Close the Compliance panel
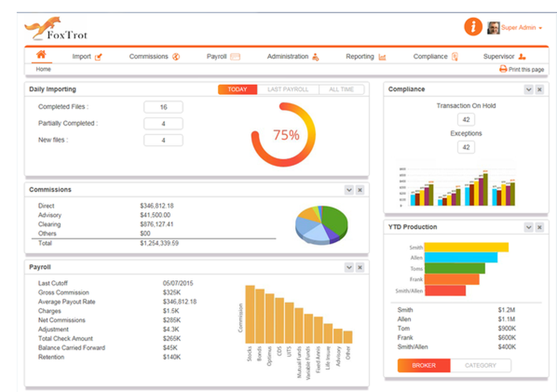 pyautogui.click(x=539, y=90)
